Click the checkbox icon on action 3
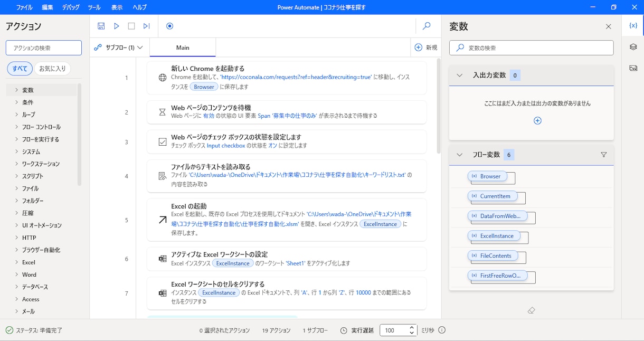644x341 pixels. click(x=163, y=141)
